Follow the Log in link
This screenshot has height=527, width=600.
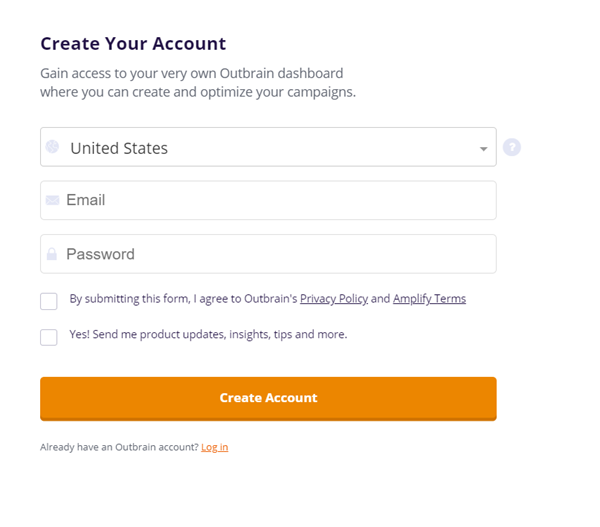pos(214,447)
